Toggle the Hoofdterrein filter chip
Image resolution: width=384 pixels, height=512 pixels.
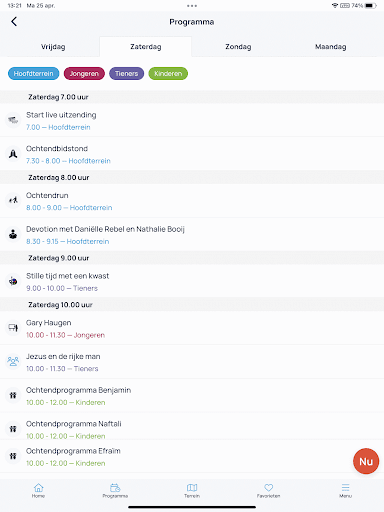pos(34,74)
